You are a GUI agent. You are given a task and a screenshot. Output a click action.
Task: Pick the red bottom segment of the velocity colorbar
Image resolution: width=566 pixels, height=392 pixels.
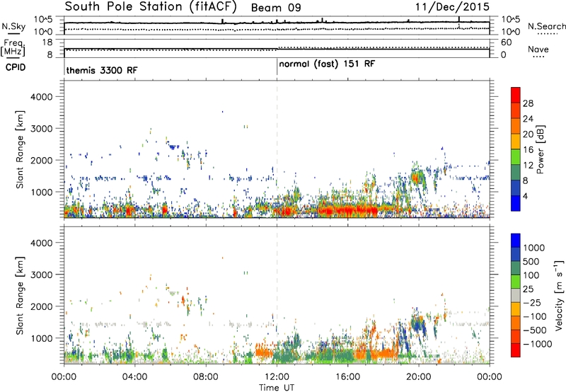pyautogui.click(x=516, y=350)
